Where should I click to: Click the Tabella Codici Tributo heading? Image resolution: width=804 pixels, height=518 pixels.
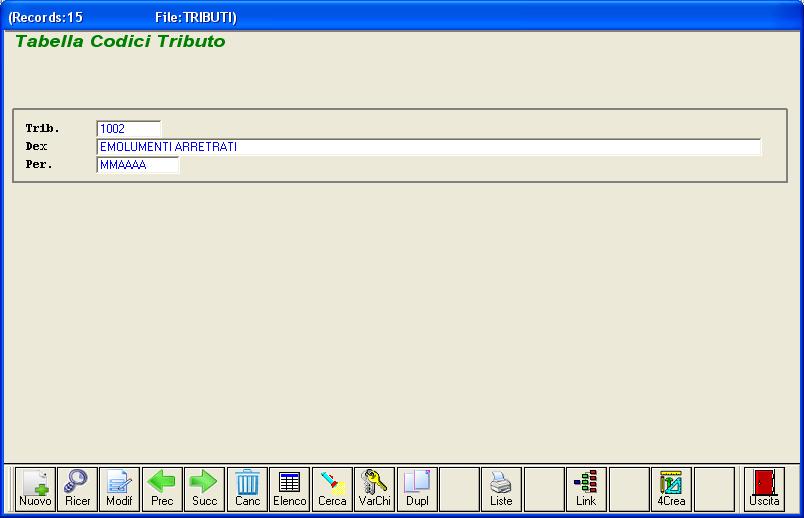click(x=120, y=41)
